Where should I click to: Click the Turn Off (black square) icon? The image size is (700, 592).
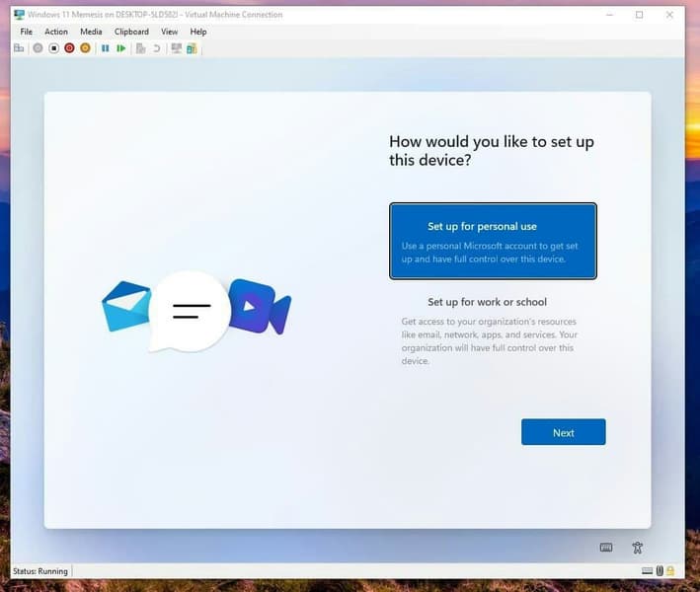coord(53,48)
